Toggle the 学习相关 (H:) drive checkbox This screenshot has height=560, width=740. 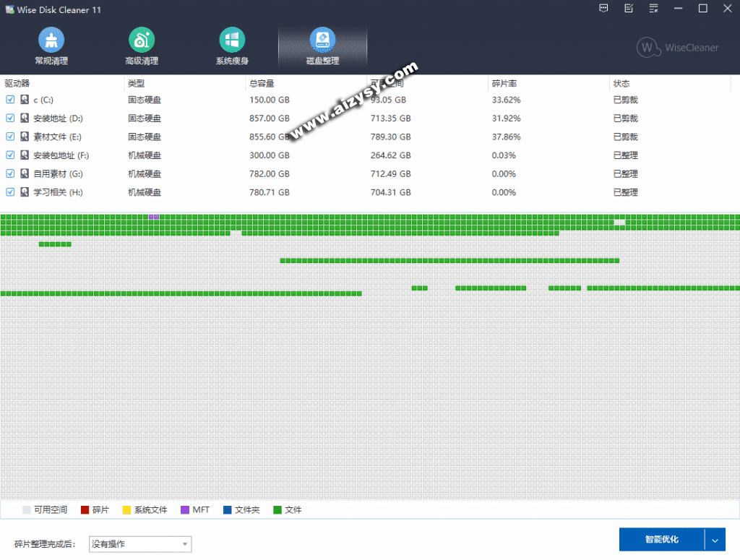(x=10, y=192)
